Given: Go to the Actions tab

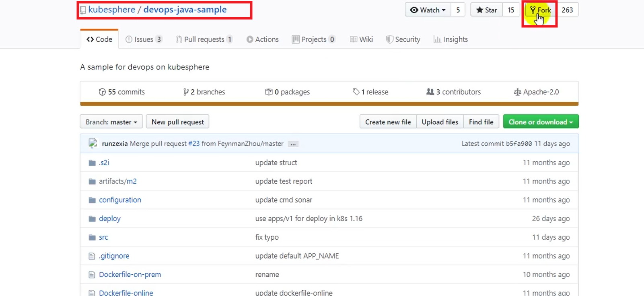Looking at the screenshot, I should (263, 39).
